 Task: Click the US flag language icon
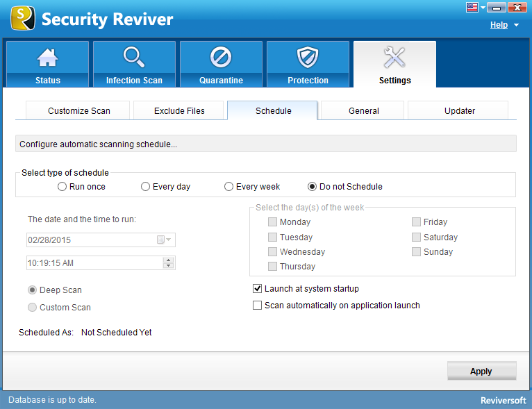click(472, 7)
